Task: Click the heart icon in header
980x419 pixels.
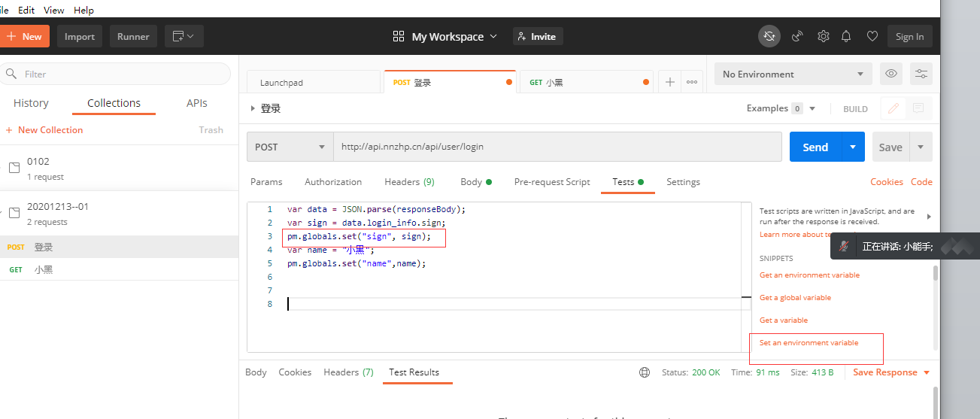Action: tap(872, 36)
